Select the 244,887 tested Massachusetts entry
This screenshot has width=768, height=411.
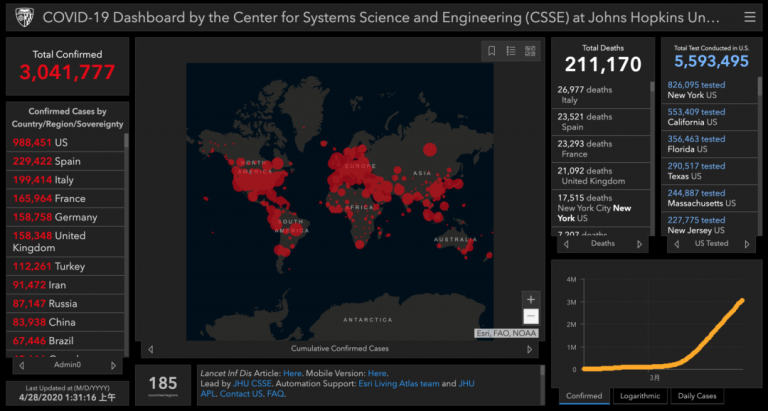709,198
